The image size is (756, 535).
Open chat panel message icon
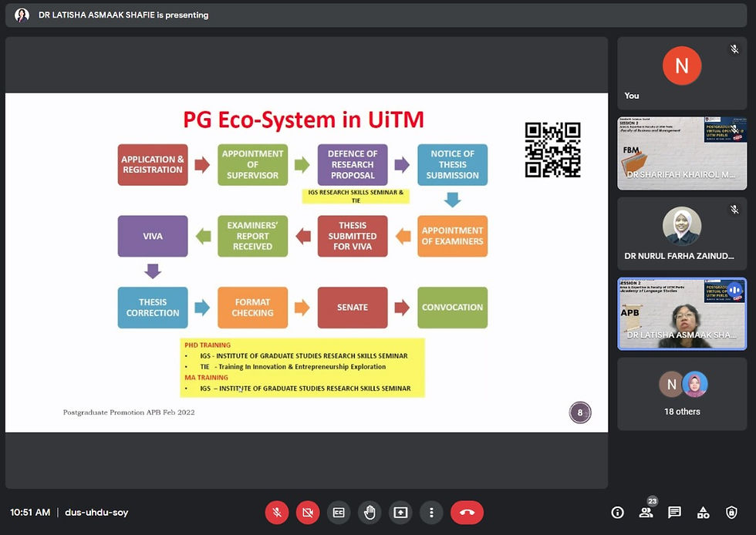(x=674, y=513)
